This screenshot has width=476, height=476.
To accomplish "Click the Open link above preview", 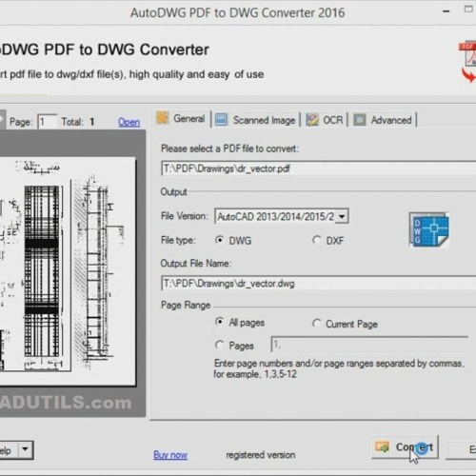I will pyautogui.click(x=129, y=122).
